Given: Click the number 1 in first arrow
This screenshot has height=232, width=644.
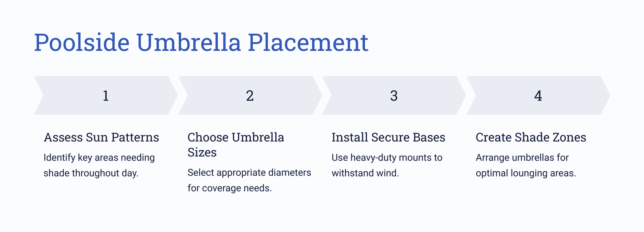Looking at the screenshot, I should pyautogui.click(x=106, y=96).
